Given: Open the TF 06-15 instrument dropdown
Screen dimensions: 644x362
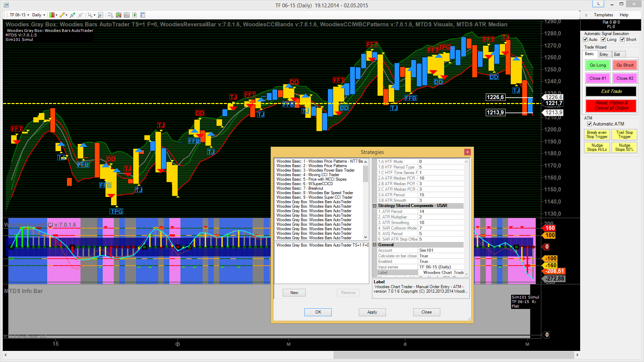Looking at the screenshot, I should pyautogui.click(x=19, y=15).
